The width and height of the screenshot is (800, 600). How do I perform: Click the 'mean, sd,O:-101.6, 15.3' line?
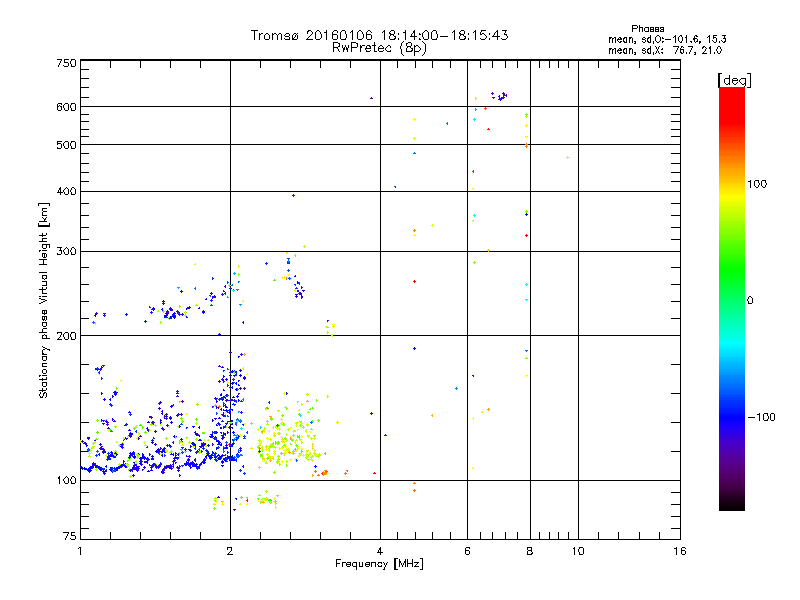point(667,39)
